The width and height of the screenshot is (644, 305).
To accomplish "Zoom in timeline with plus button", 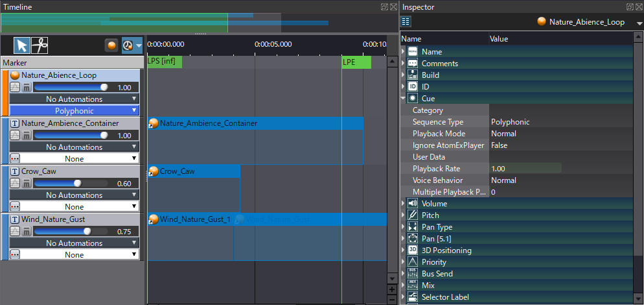I will tap(392, 289).
